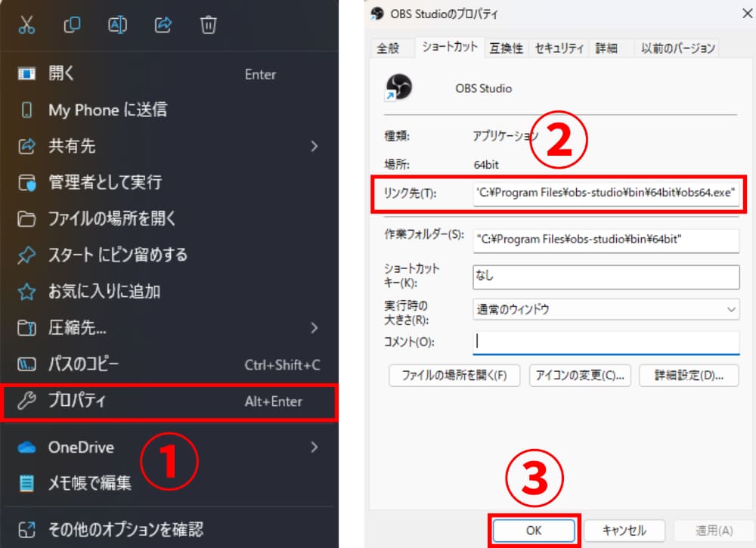Expand the 圧縮先 chevron arrow
The image size is (756, 548).
click(x=314, y=328)
